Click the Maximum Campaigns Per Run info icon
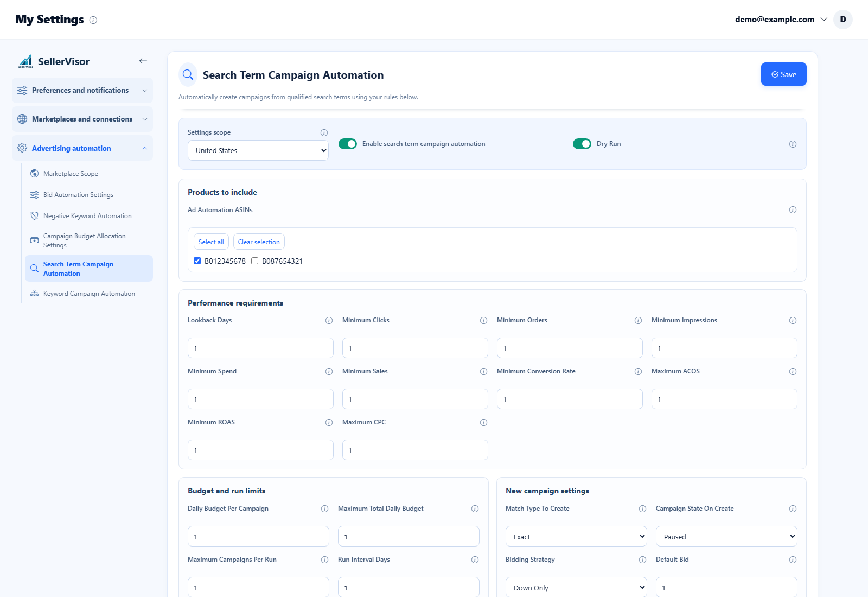Viewport: 868px width, 597px height. 324,560
